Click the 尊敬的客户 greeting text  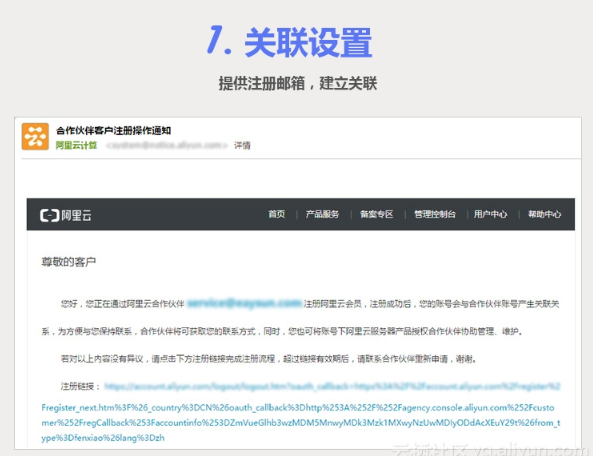68,262
